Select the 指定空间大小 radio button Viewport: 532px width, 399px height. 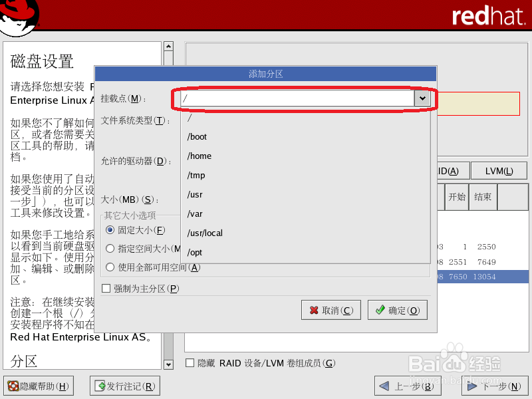coord(110,249)
